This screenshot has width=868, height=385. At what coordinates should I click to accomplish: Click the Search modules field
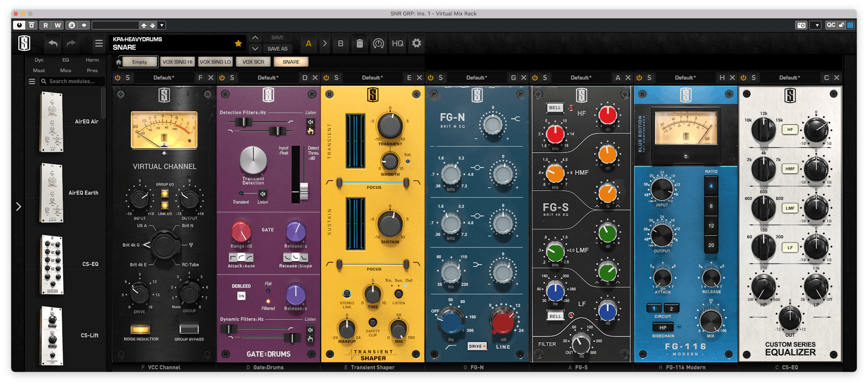coord(72,81)
